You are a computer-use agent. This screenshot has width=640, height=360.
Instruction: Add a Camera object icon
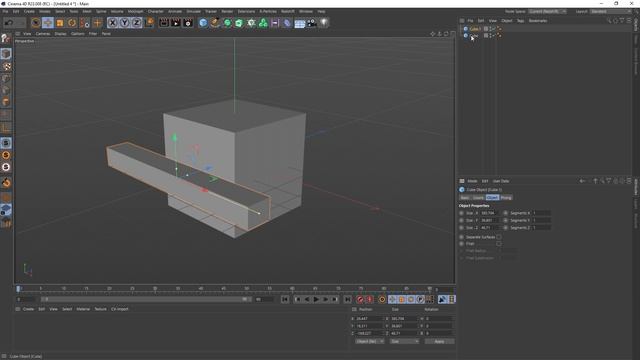[x=312, y=23]
